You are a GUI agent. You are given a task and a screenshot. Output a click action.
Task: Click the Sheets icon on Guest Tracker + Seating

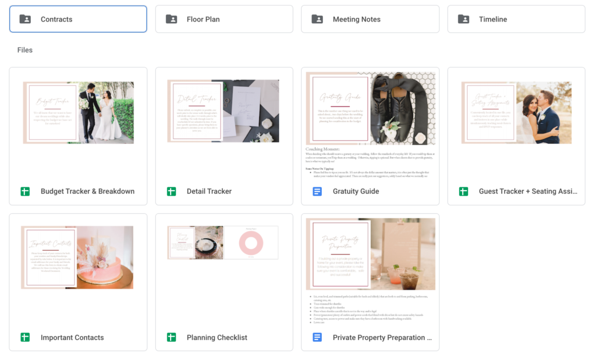point(463,191)
